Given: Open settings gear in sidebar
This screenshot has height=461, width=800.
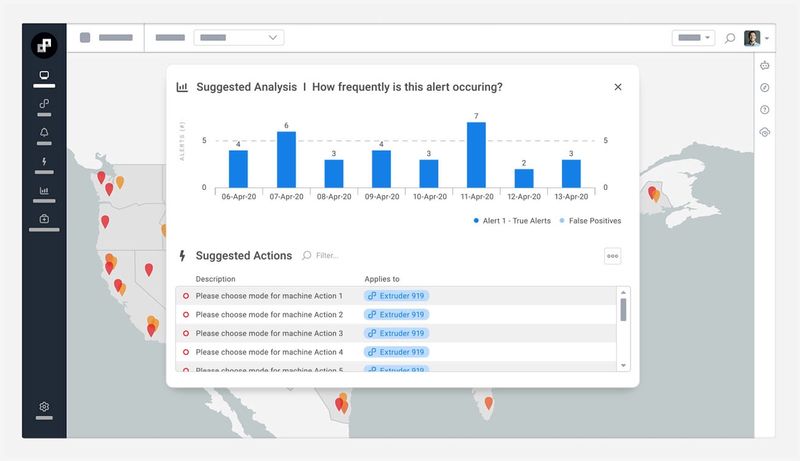Looking at the screenshot, I should pos(44,406).
